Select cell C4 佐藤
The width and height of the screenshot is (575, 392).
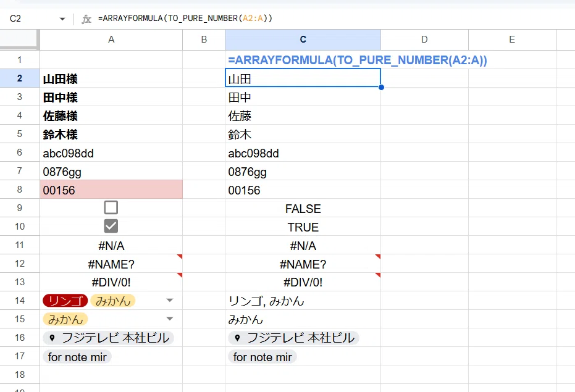(303, 115)
